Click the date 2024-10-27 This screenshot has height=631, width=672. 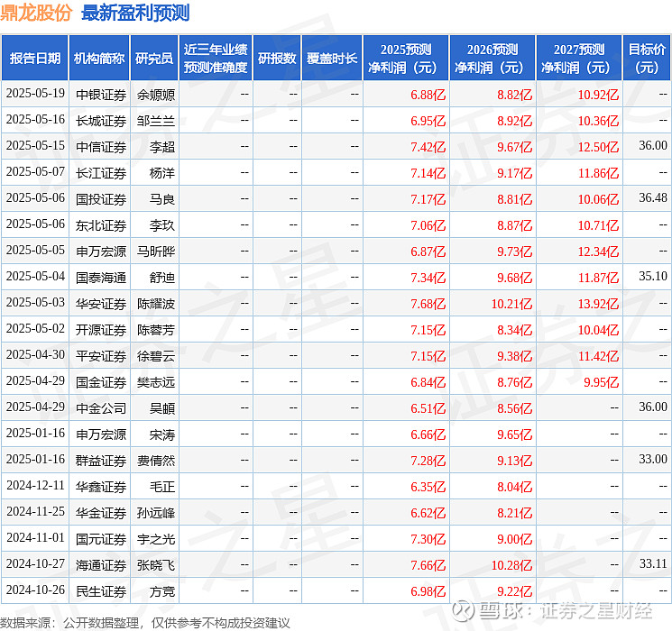tap(35, 563)
